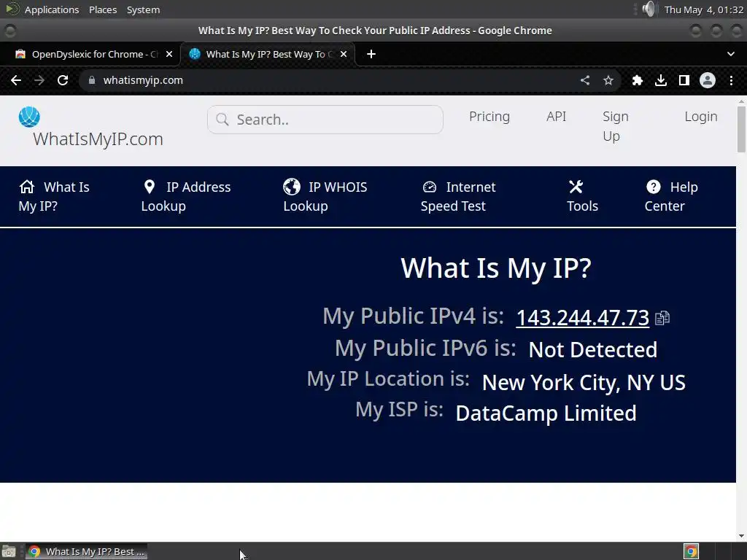747x560 pixels.
Task: Click the 'Not Detected' IPv6 text
Action: point(592,349)
